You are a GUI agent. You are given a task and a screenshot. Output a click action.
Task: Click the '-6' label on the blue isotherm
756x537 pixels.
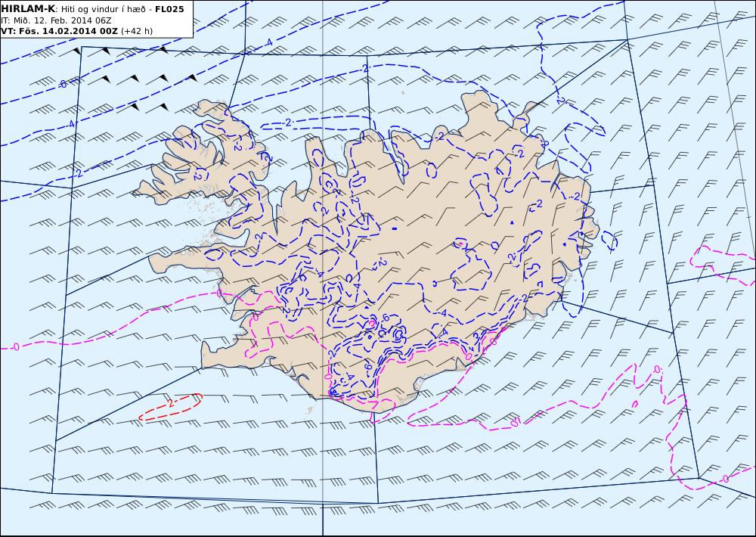pos(63,84)
